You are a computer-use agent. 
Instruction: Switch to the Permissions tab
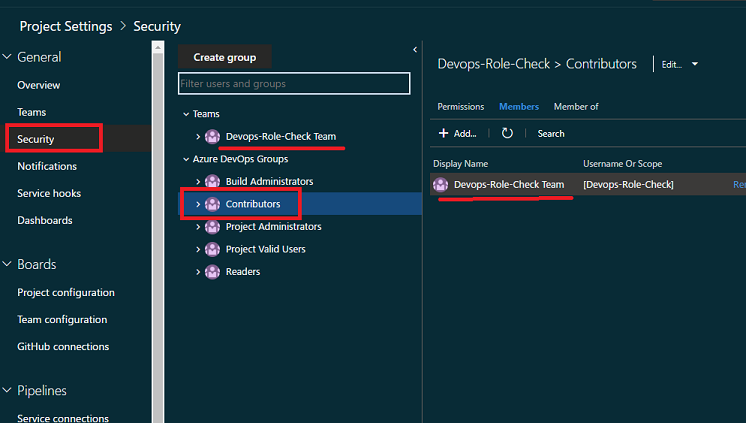461,107
